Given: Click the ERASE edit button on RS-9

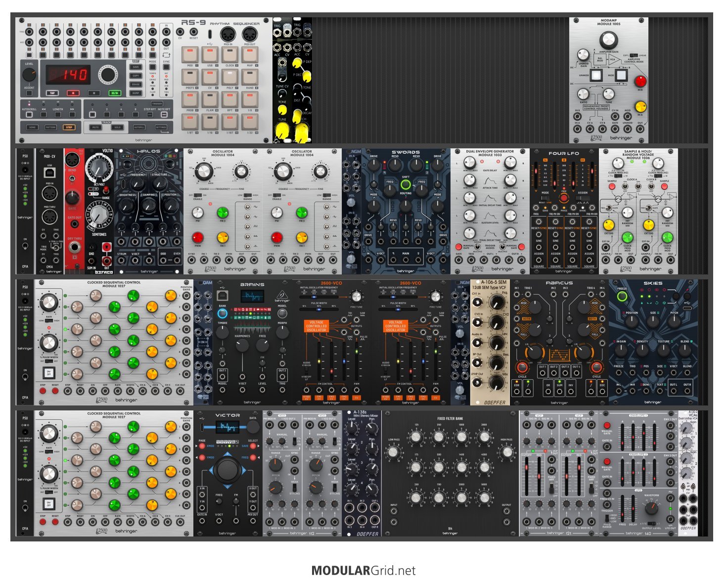Looking at the screenshot, I should click(136, 85).
